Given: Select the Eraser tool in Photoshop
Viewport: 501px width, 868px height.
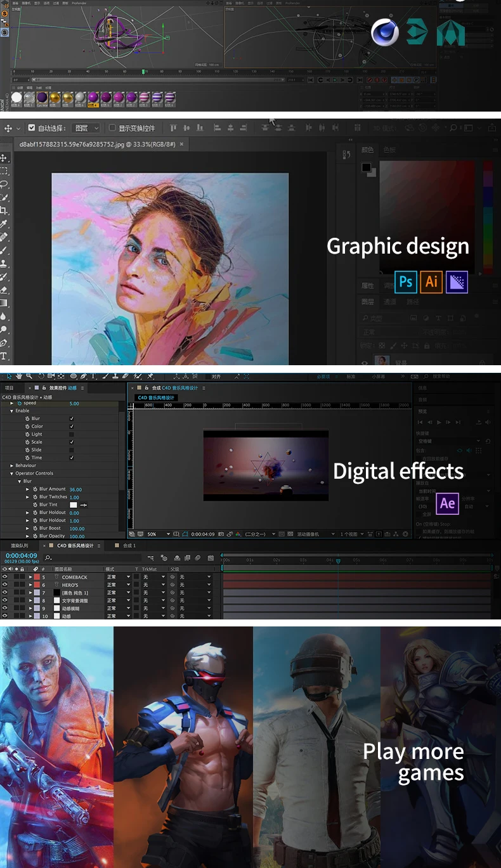Looking at the screenshot, I should (4, 290).
